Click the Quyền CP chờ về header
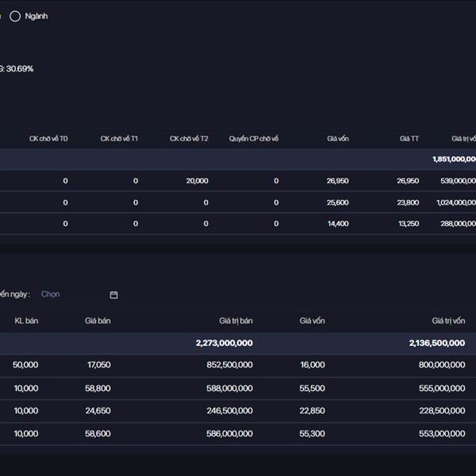 [x=254, y=139]
